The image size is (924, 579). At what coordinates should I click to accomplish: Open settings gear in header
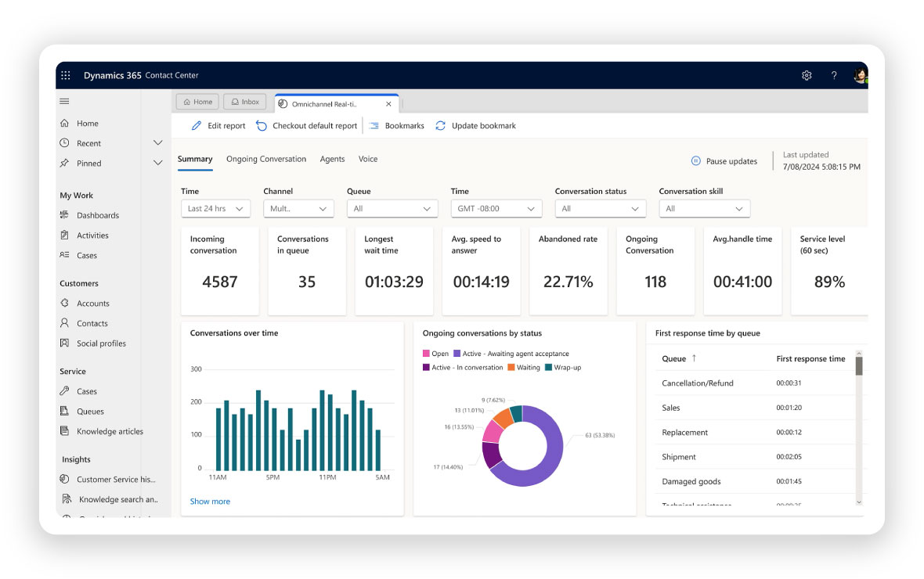pyautogui.click(x=807, y=75)
